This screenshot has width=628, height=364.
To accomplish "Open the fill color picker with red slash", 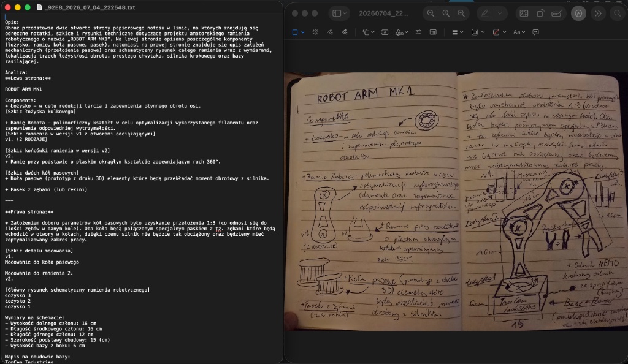I will pos(499,32).
